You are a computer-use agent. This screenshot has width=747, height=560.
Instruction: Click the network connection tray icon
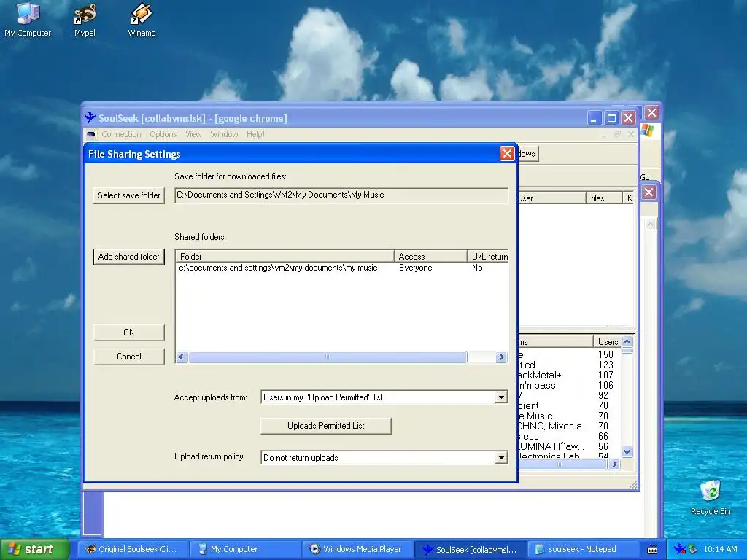click(693, 549)
